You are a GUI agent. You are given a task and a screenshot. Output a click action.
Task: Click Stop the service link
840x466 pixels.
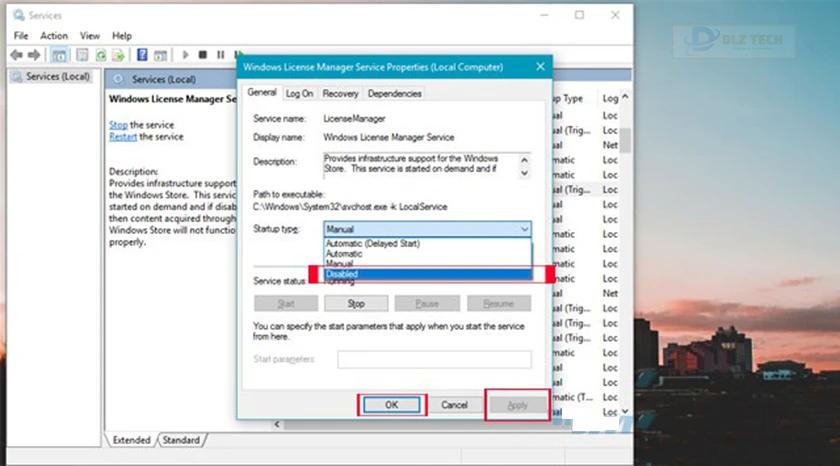pos(118,125)
